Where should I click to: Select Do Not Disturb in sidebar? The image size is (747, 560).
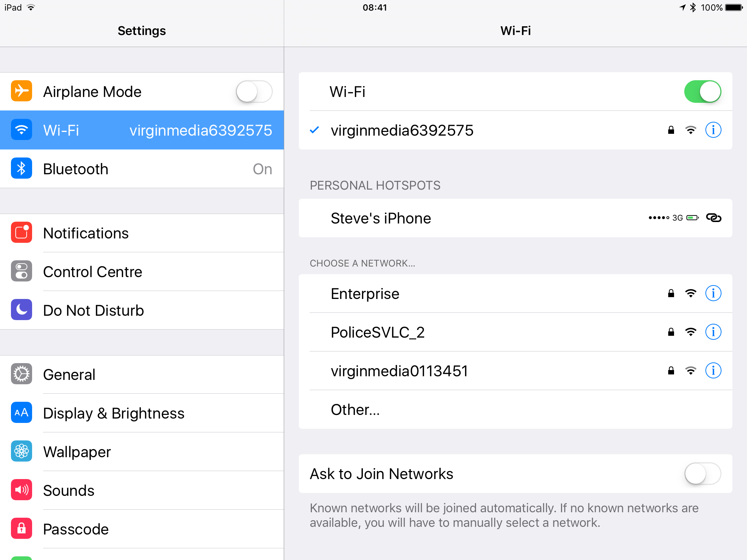tap(142, 310)
